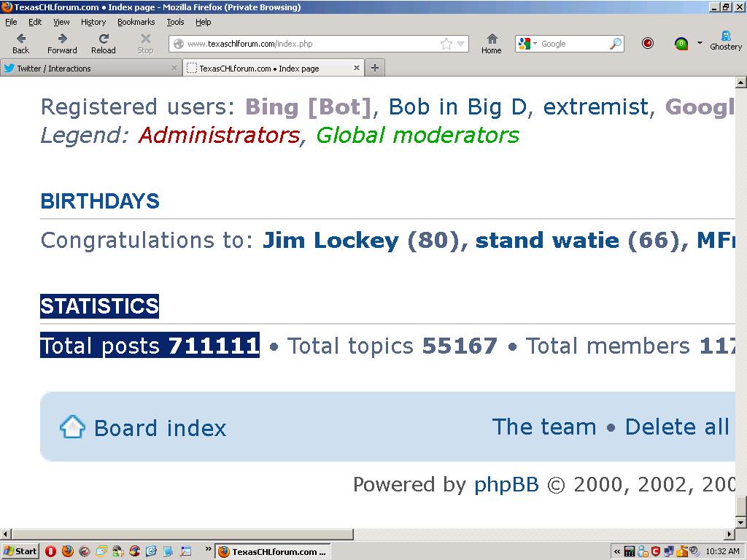
Task: Open the Bookmarks menu
Action: coord(136,22)
